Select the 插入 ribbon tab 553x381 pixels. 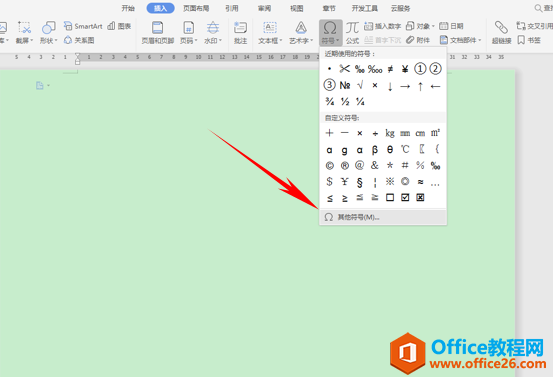coord(160,8)
